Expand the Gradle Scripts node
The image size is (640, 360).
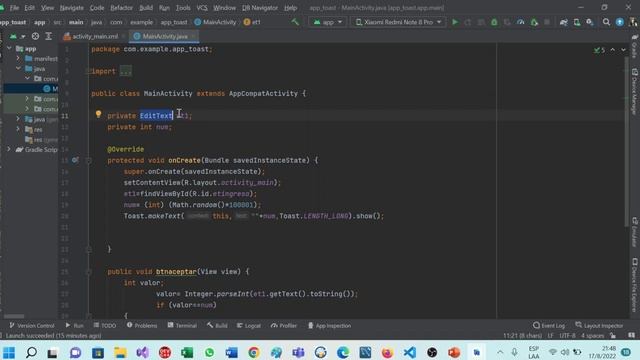point(9,149)
